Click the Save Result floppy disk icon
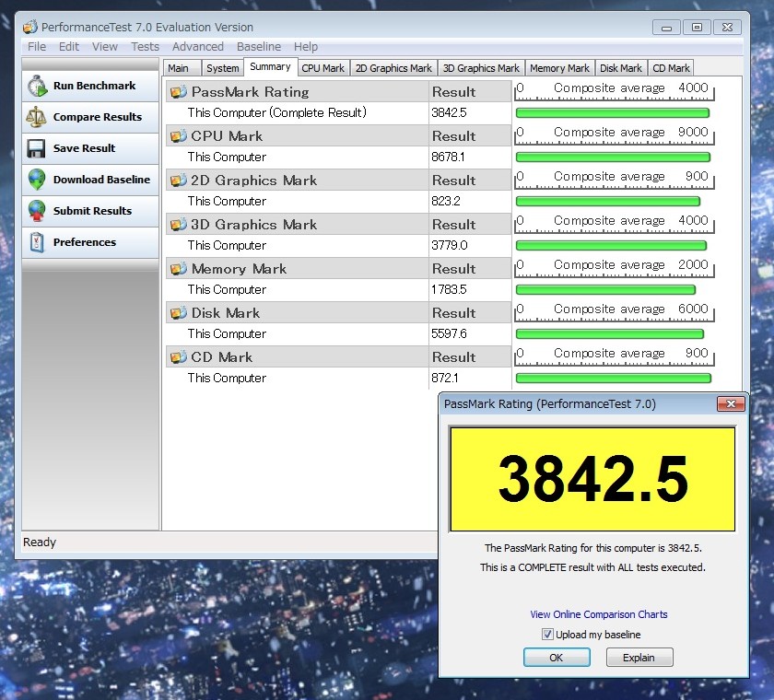 (x=36, y=148)
